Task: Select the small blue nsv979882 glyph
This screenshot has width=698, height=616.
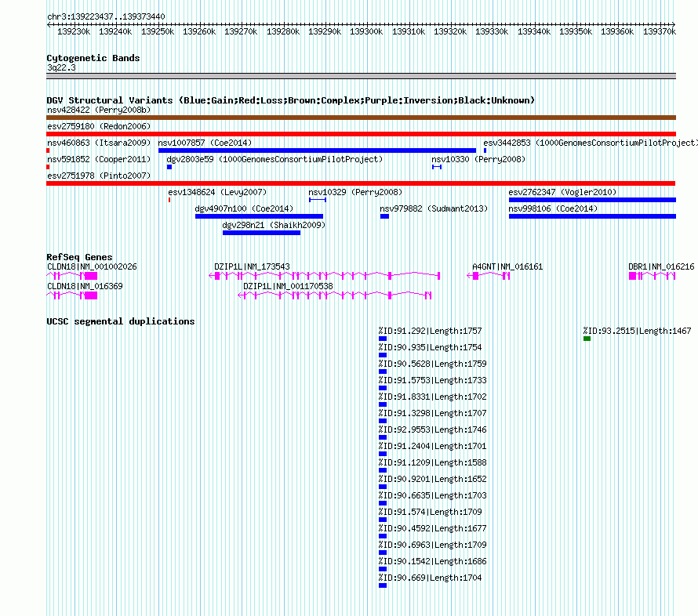Action: (384, 216)
